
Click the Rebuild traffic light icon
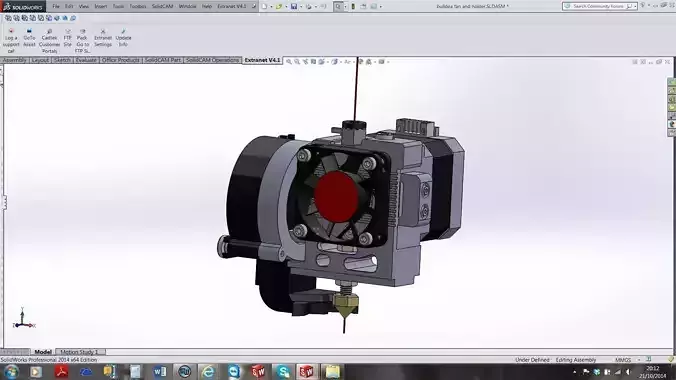353,6
